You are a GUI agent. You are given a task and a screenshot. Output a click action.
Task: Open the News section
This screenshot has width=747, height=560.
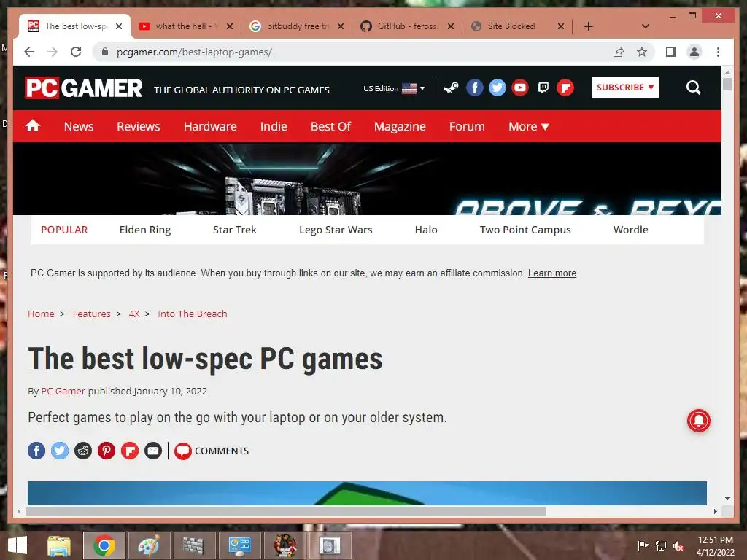[x=79, y=126]
